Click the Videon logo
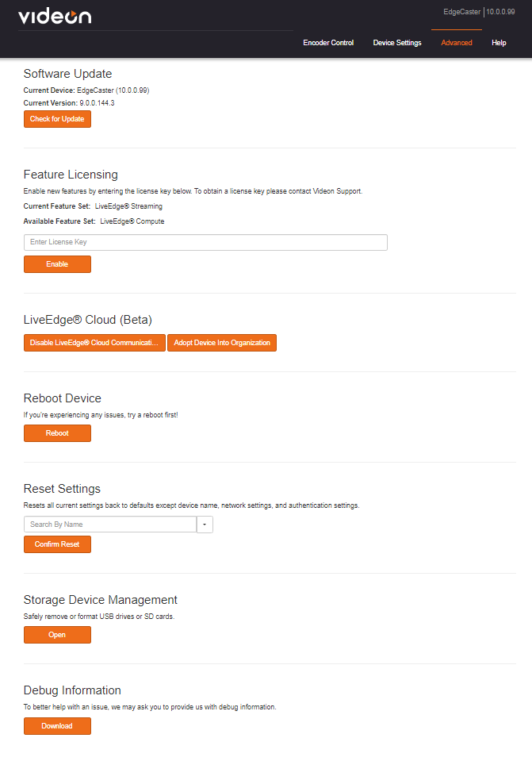This screenshot has width=532, height=761. click(x=55, y=17)
